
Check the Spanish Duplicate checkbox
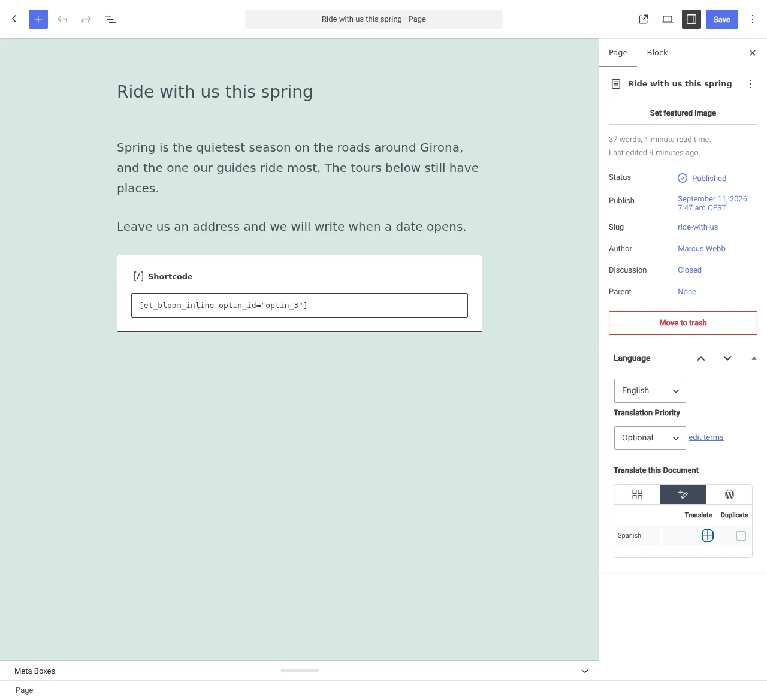tap(741, 536)
